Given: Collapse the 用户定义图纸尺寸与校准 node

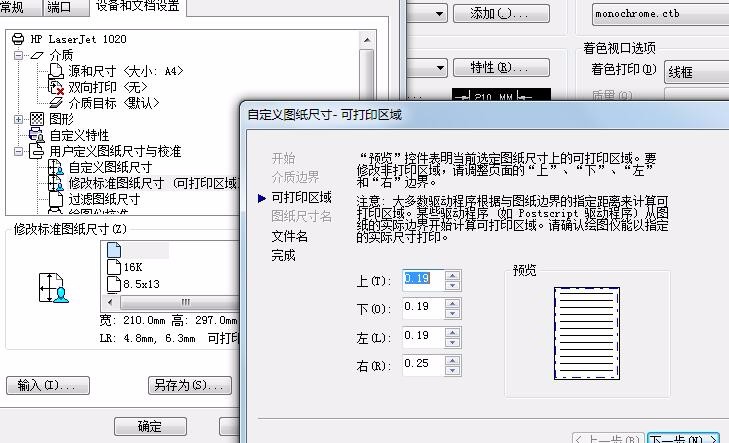Looking at the screenshot, I should click(18, 151).
